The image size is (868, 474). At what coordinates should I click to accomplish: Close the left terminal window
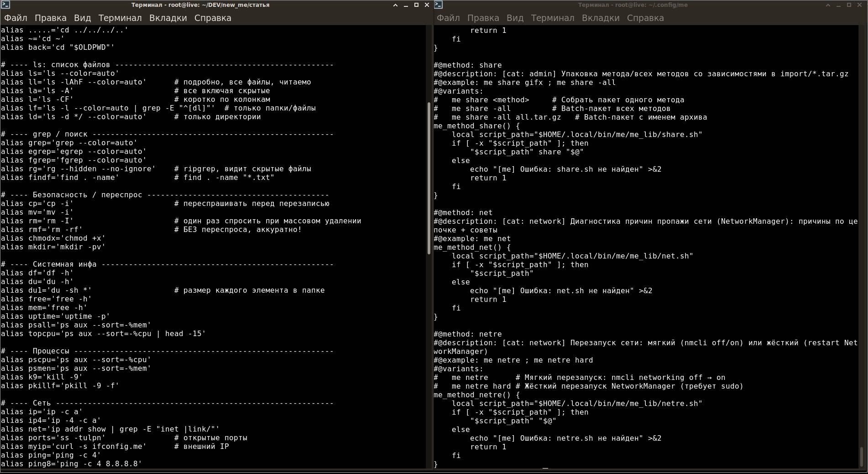click(x=427, y=5)
